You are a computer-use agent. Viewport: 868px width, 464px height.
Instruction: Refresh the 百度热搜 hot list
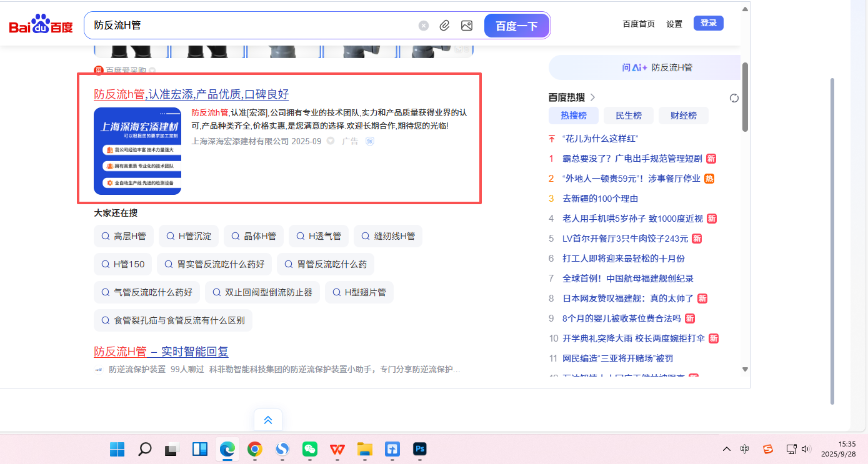coord(734,98)
